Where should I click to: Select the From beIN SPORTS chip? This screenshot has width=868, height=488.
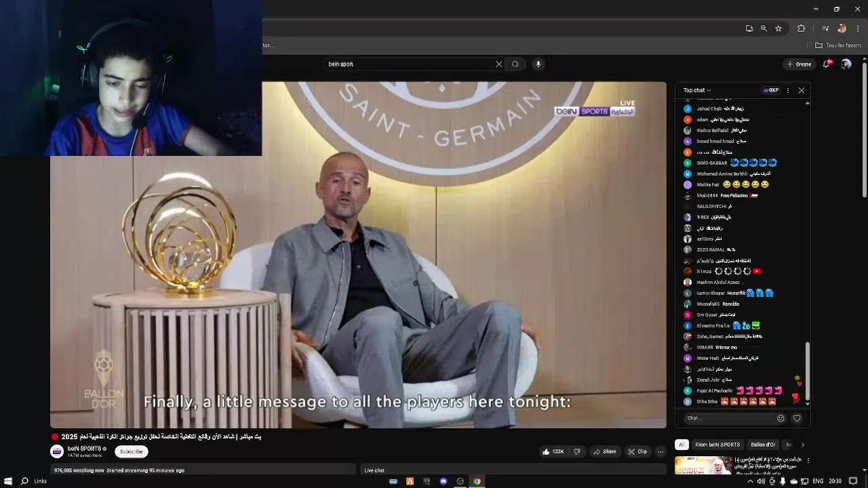click(x=717, y=445)
